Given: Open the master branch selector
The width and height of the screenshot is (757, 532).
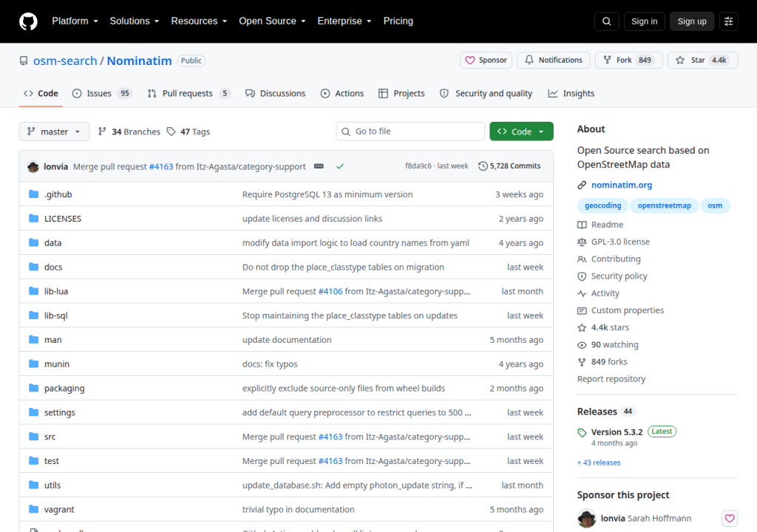Looking at the screenshot, I should pyautogui.click(x=54, y=132).
